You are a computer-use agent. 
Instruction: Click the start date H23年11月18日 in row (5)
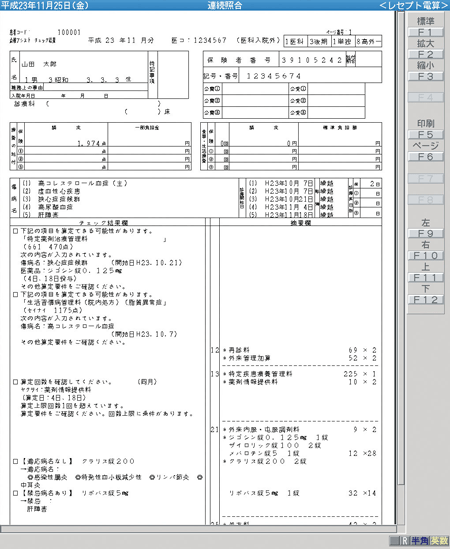289,215
